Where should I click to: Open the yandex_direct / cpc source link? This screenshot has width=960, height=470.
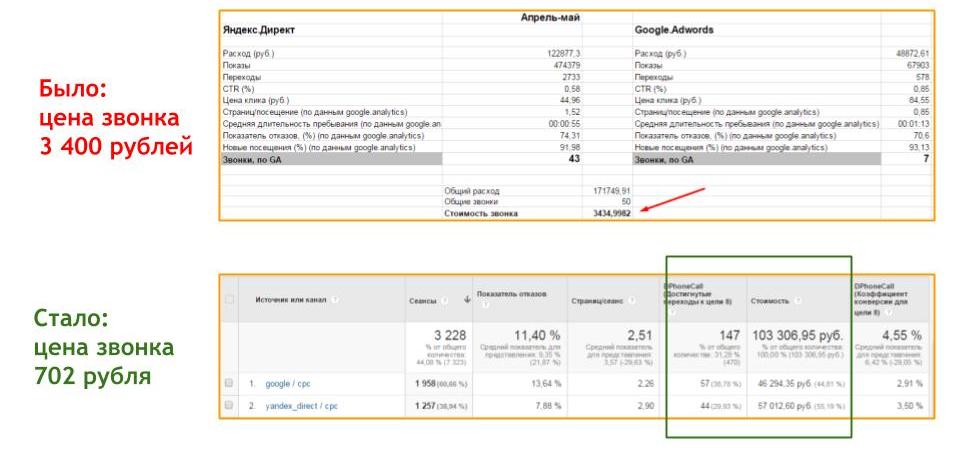tap(300, 406)
